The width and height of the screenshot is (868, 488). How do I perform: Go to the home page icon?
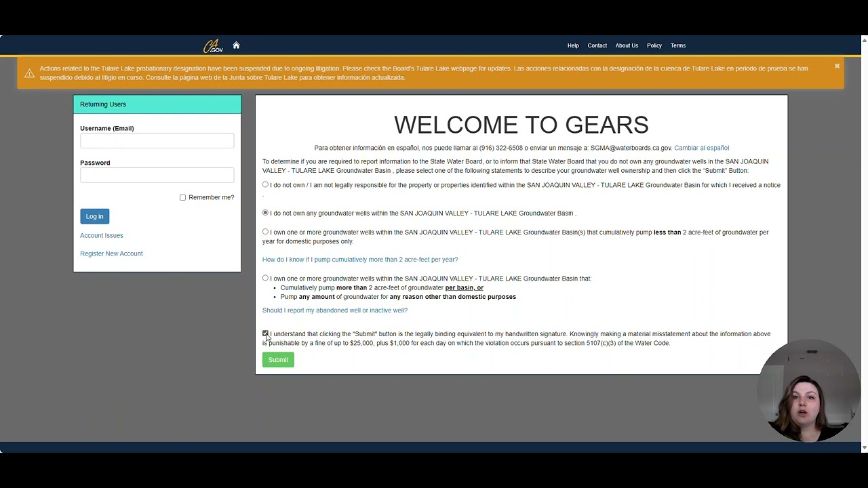[x=236, y=45]
